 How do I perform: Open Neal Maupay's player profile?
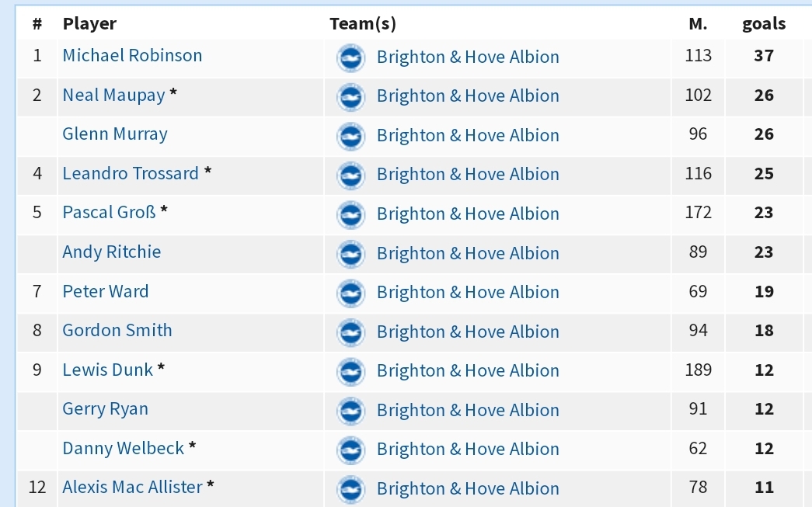pos(113,95)
